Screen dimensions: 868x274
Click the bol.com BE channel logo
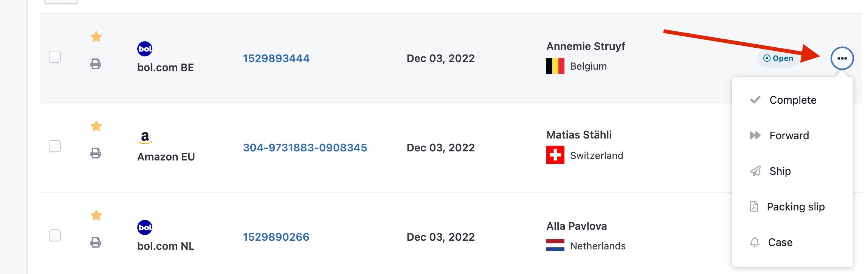[145, 49]
